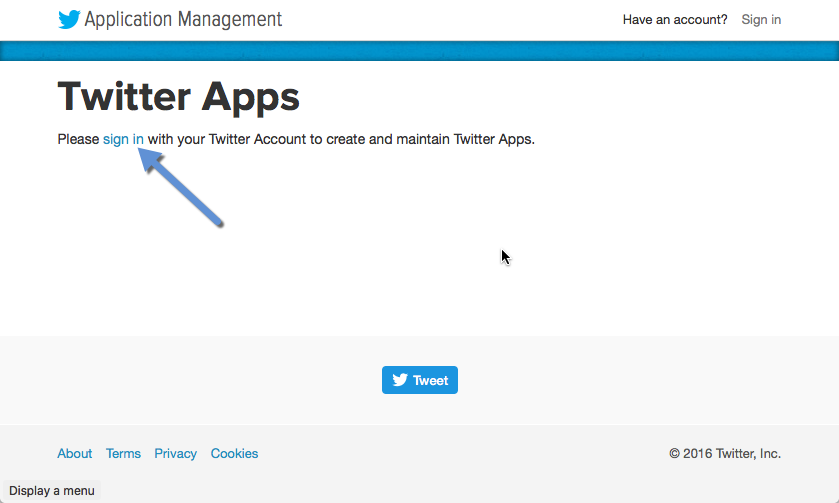Click the black mouse pointer in the blank area
Image resolution: width=839 pixels, height=503 pixels.
[x=505, y=257]
